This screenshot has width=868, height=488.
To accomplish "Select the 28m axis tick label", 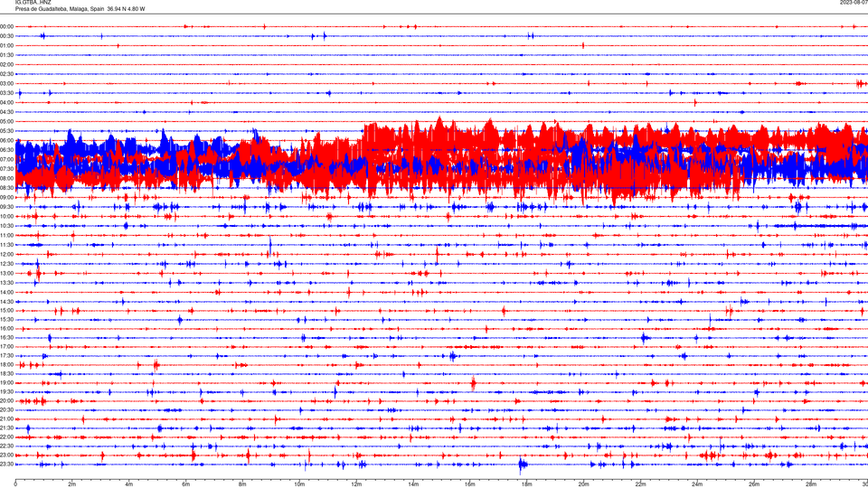I will (811, 484).
